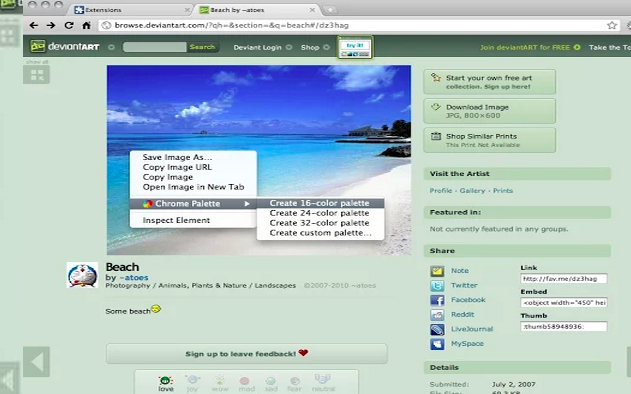Click Sign up to leave feedback button
Viewport: 631px width, 394px height.
tap(247, 354)
